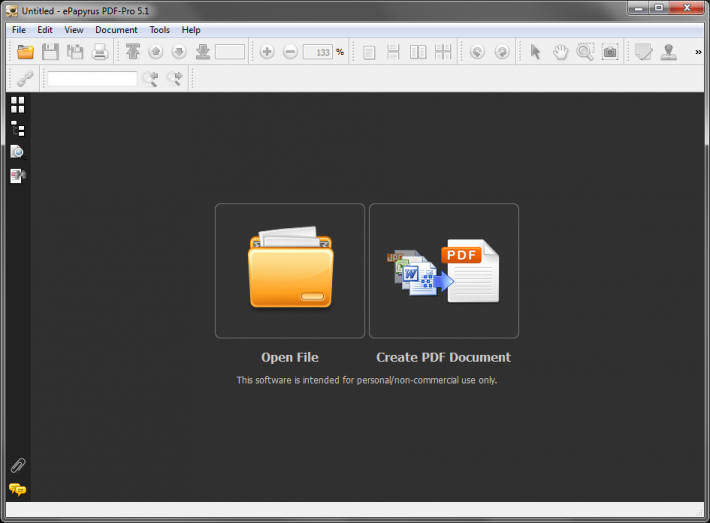Select the Snapshot camera tool
This screenshot has width=710, height=523.
coord(610,52)
